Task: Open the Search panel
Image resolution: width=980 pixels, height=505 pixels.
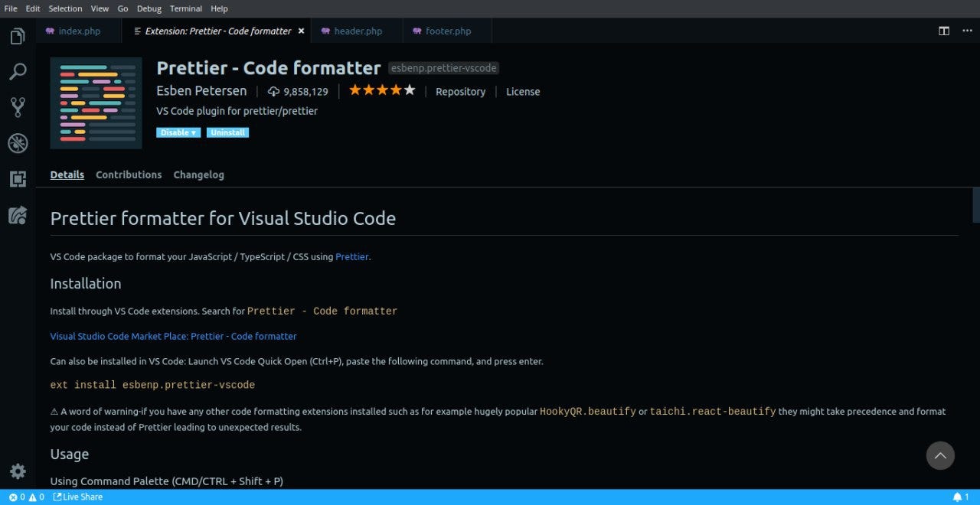Action: coord(17,71)
